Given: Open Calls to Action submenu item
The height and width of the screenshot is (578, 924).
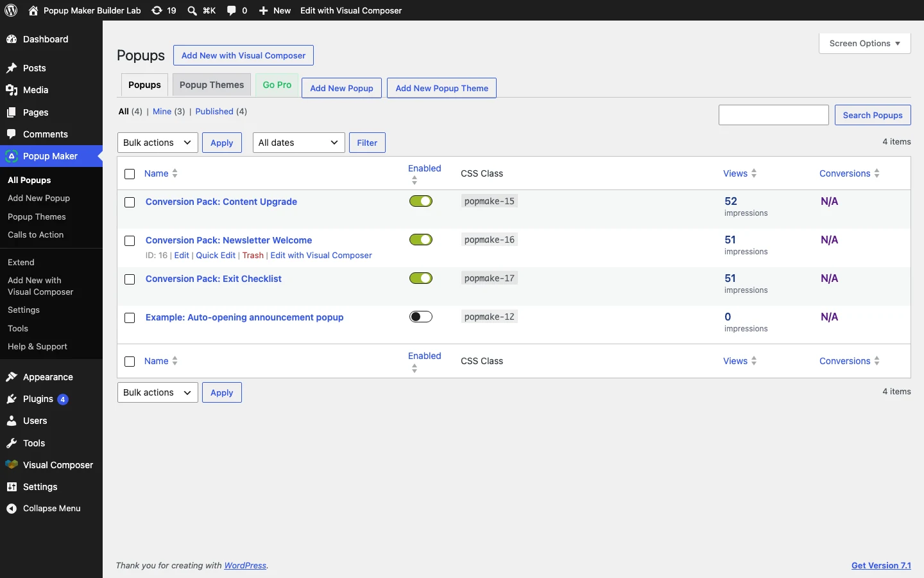Looking at the screenshot, I should [36, 235].
